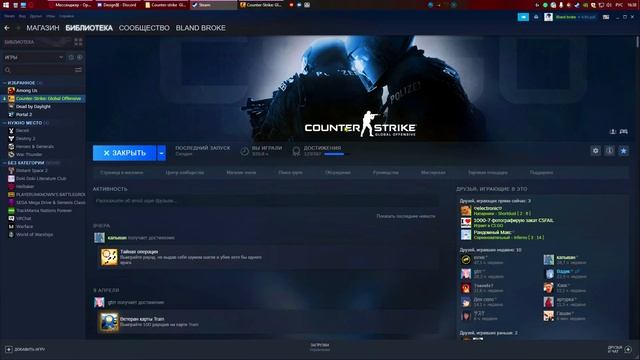
Task: Open game info icon
Action: [609, 151]
